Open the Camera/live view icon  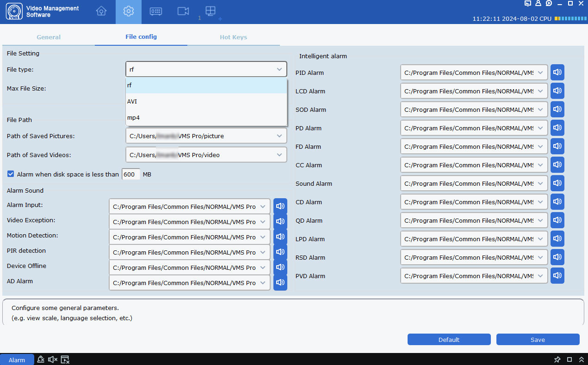183,12
